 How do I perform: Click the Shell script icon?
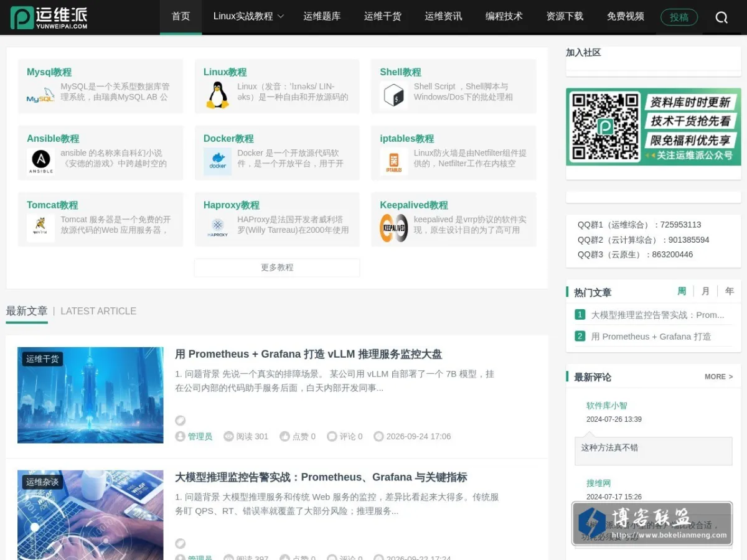tap(394, 96)
